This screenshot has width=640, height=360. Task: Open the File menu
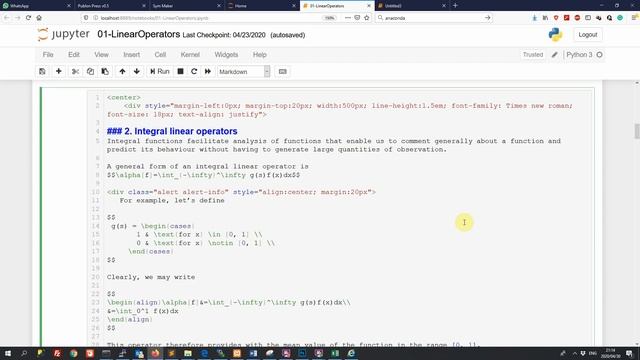(48, 55)
